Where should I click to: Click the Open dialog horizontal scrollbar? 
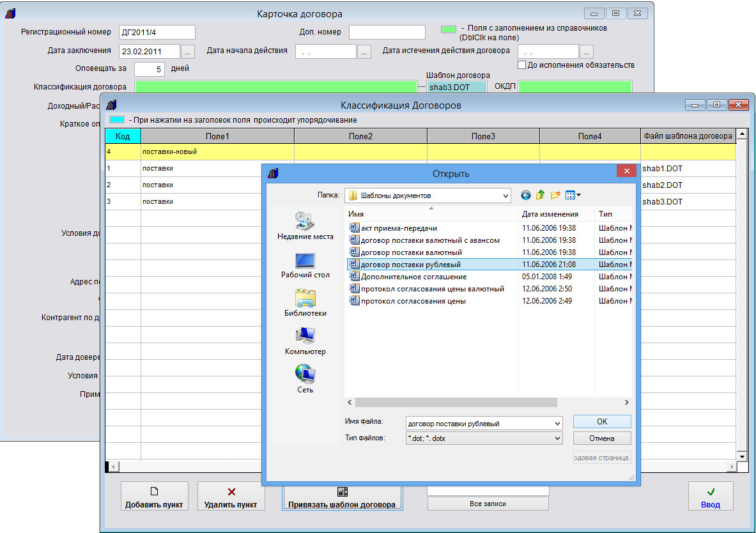[x=456, y=402]
